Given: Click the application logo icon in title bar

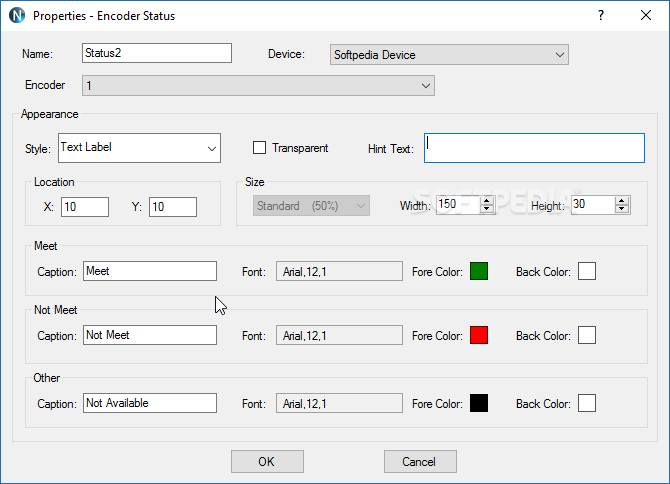Looking at the screenshot, I should coord(17,16).
